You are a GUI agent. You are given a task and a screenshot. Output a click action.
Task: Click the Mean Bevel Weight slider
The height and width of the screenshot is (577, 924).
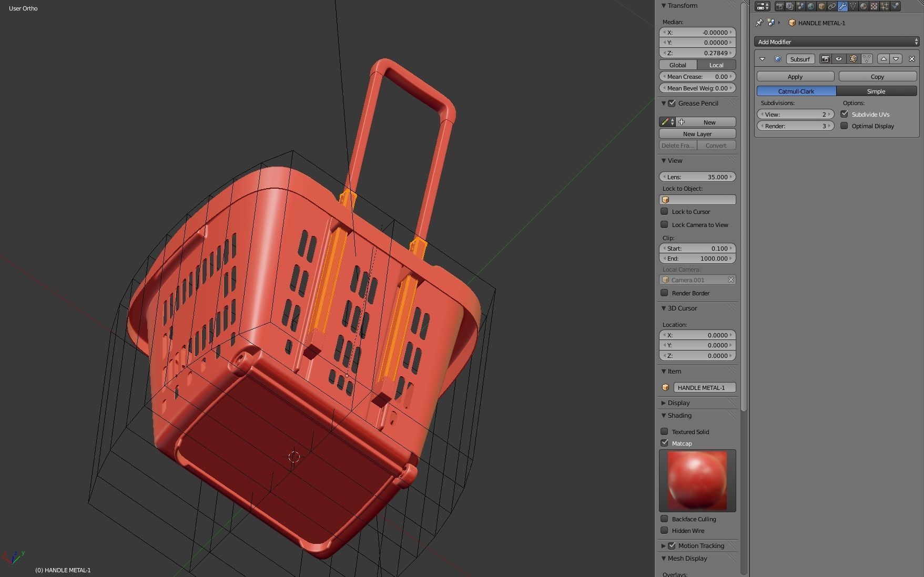697,88
